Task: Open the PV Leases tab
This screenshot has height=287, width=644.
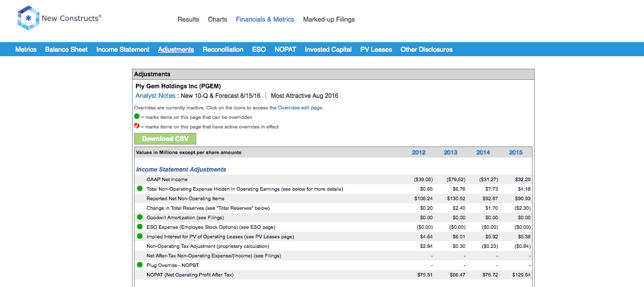Action: coord(376,49)
